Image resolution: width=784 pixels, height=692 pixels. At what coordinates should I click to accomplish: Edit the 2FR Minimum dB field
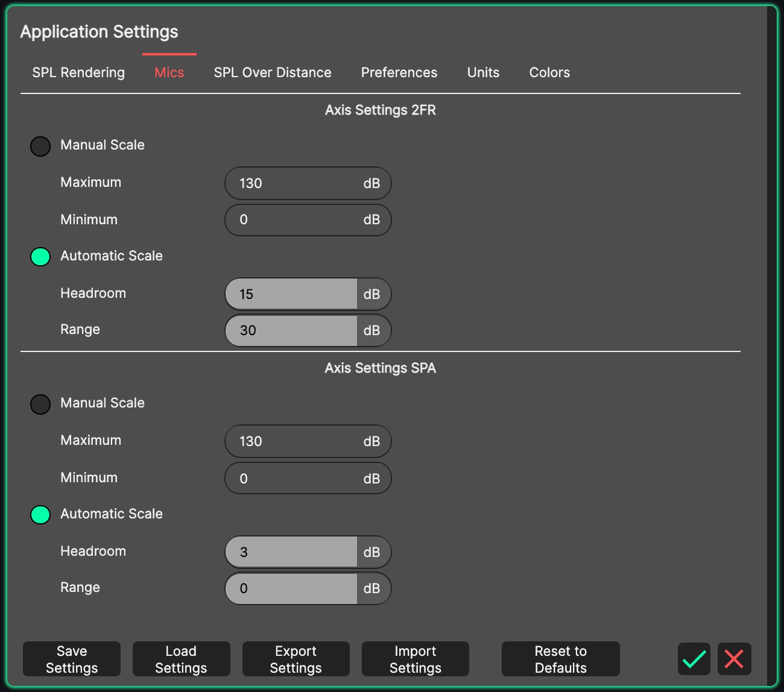pos(308,219)
